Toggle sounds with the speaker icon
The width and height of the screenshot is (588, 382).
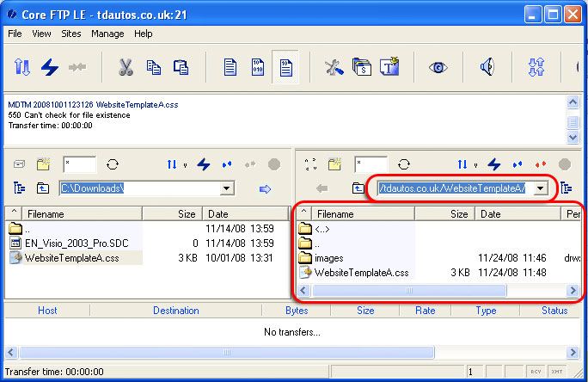(x=487, y=68)
